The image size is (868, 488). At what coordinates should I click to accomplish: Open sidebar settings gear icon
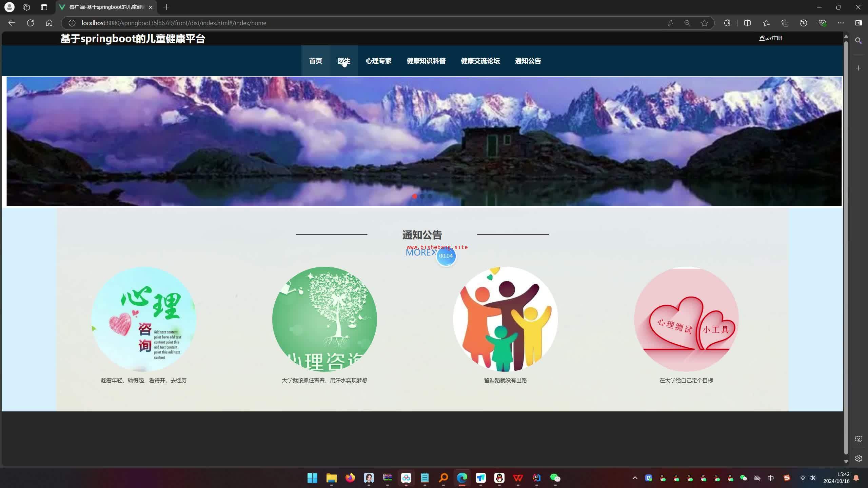point(859,459)
